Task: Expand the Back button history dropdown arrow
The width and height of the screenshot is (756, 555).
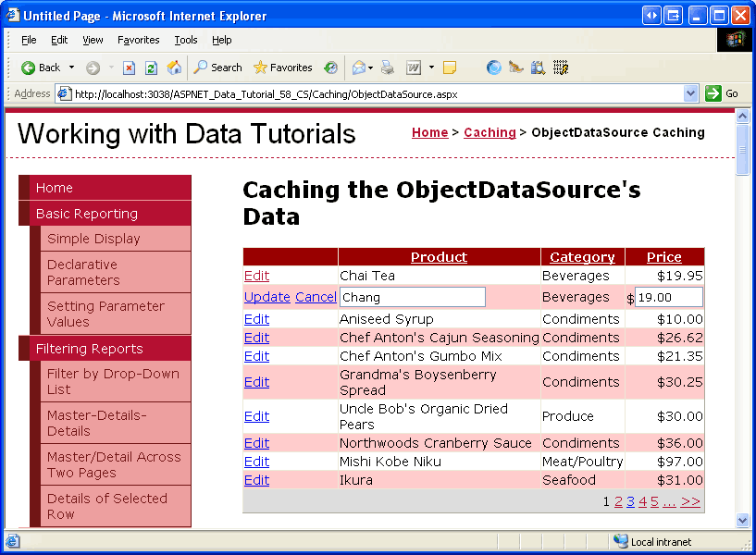Action: tap(72, 68)
